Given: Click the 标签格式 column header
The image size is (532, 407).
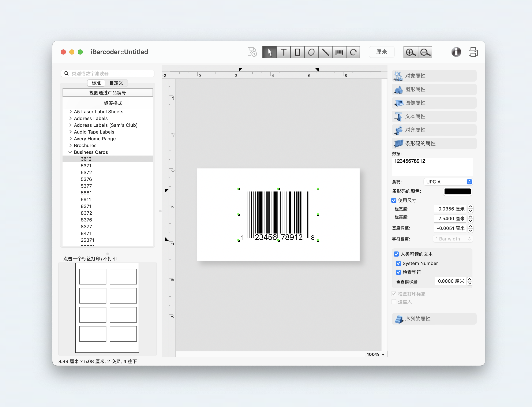Looking at the screenshot, I should tap(108, 103).
